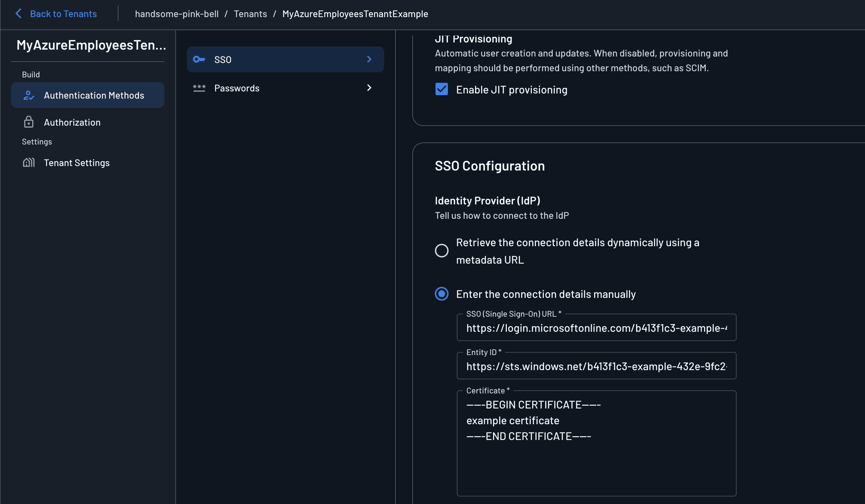Focus the Entity ID field
Screen dimensions: 865x504
[596, 366]
